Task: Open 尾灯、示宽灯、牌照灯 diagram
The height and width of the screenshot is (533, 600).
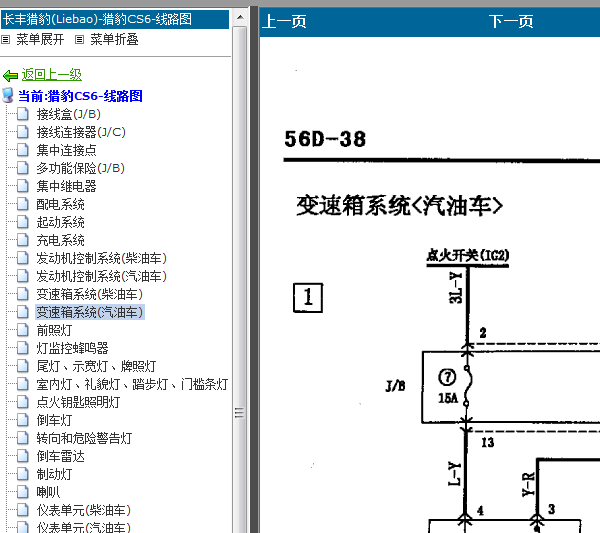Action: [x=96, y=366]
